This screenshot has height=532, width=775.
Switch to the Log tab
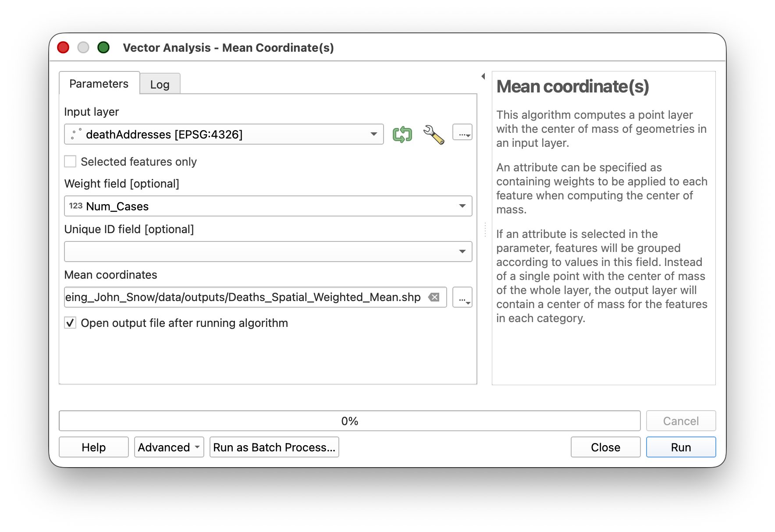tap(160, 84)
